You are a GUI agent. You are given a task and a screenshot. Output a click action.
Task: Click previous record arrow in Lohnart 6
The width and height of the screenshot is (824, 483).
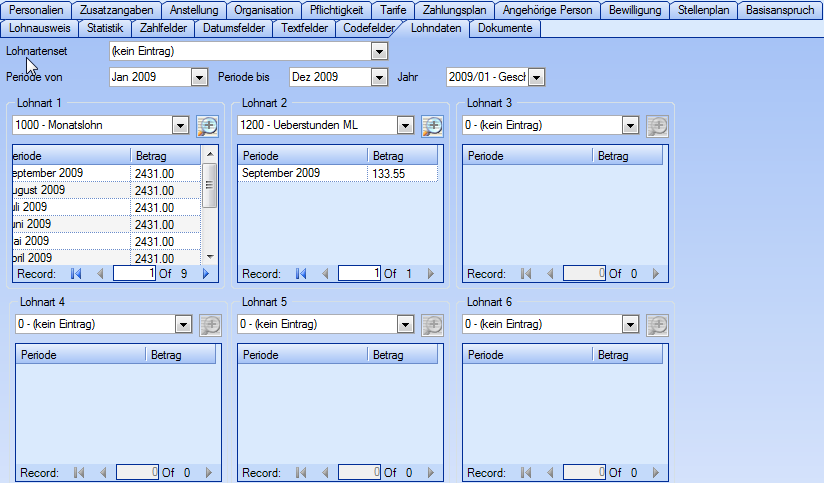(550, 472)
